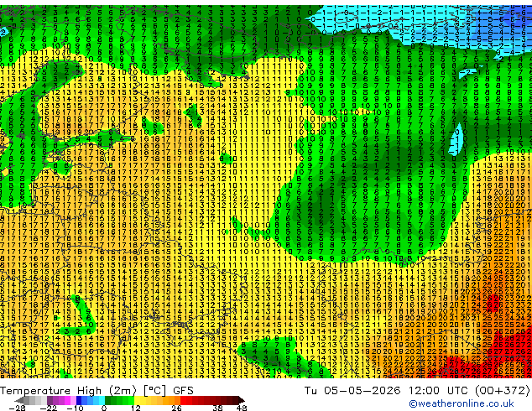This screenshot has height=411, width=532.
Task: Click the dark green legend swatch
Action: point(108,400)
